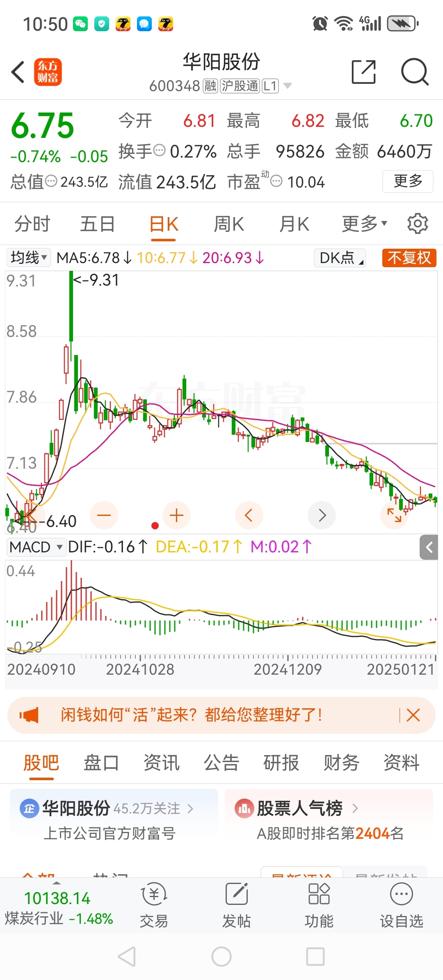
Task: Select the 财务 tab
Action: coord(341,763)
